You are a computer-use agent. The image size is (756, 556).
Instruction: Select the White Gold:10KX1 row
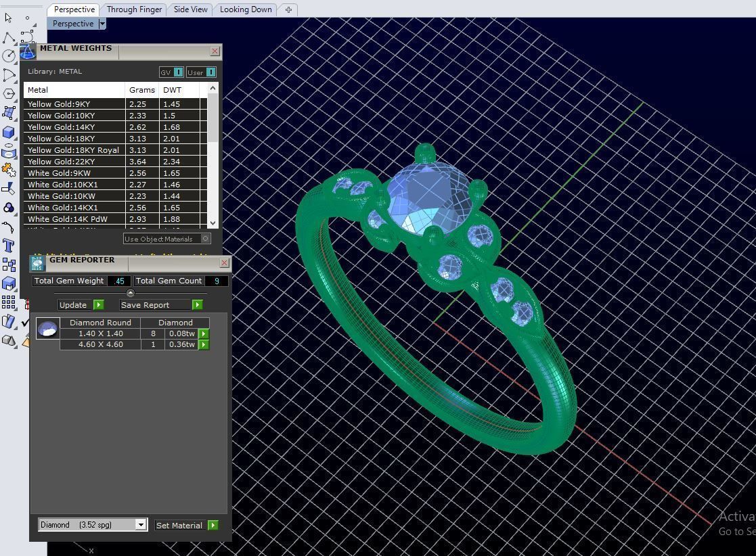[115, 185]
